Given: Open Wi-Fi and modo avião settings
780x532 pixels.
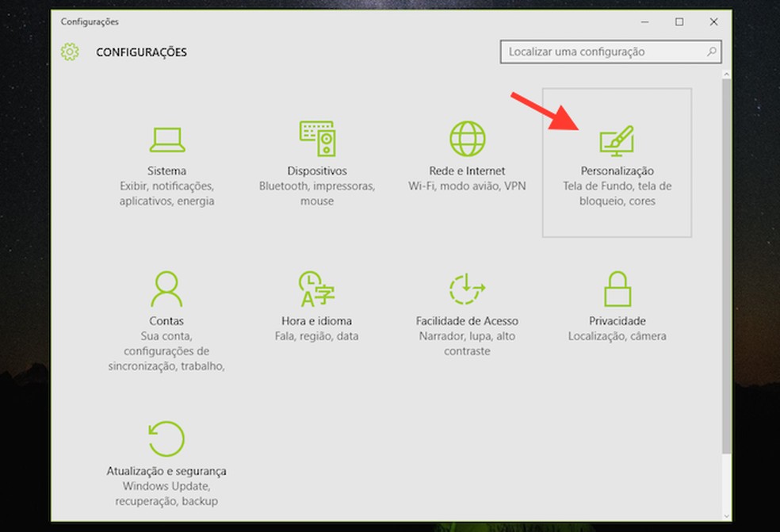Looking at the screenshot, I should coord(466,186).
